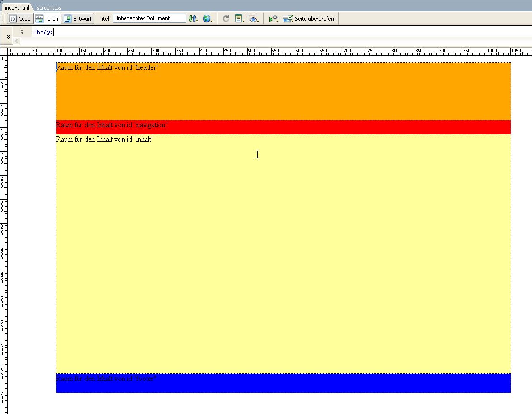Screen dimensions: 532x414
Task: Switch to Entwurf design view
Action: [x=78, y=19]
